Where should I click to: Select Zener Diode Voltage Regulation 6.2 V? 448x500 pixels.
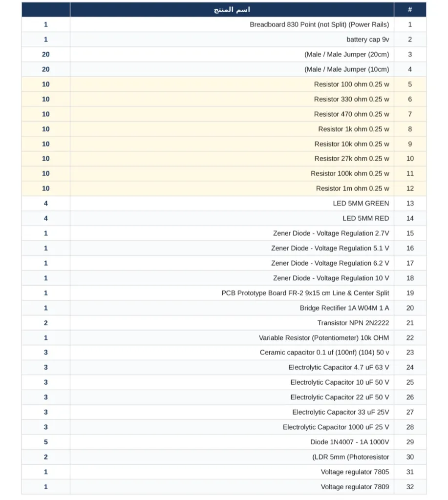coord(330,263)
